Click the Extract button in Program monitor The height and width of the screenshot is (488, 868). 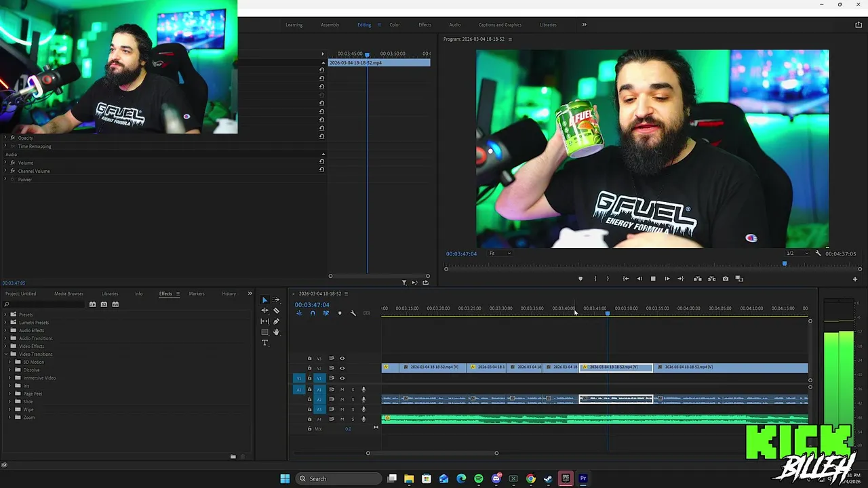[711, 279]
